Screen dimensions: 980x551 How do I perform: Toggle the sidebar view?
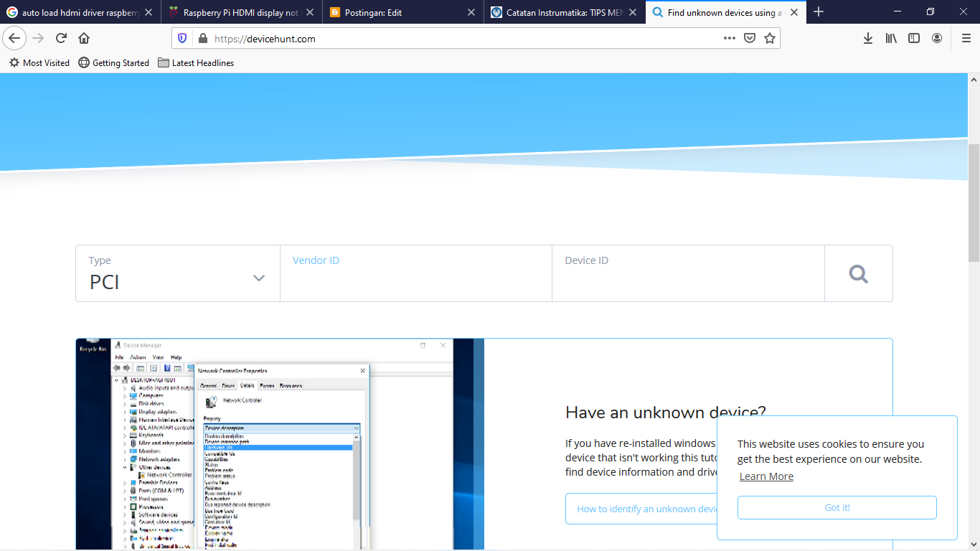tap(914, 38)
